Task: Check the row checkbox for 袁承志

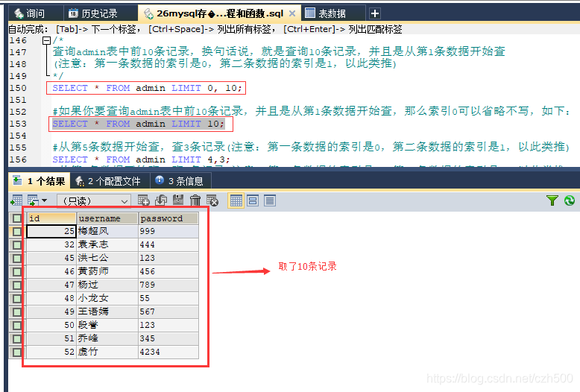Action: [x=17, y=245]
